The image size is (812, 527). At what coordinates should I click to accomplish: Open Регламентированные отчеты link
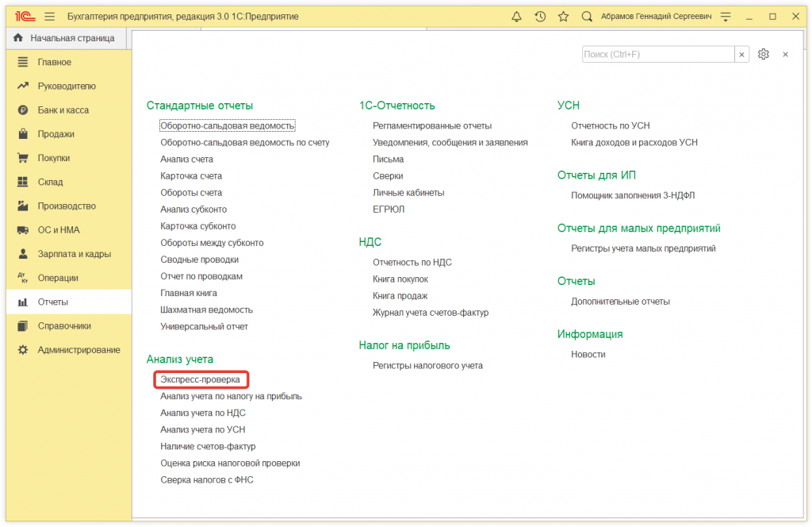[x=432, y=125]
